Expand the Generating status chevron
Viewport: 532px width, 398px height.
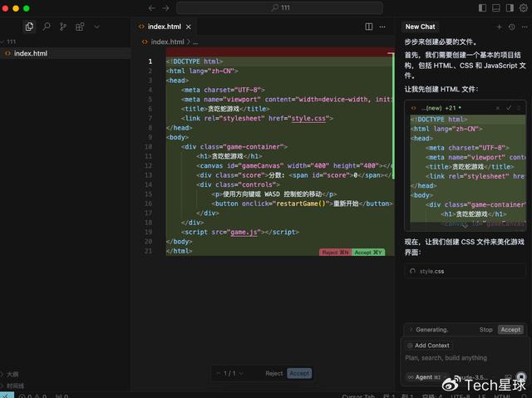tap(411, 330)
